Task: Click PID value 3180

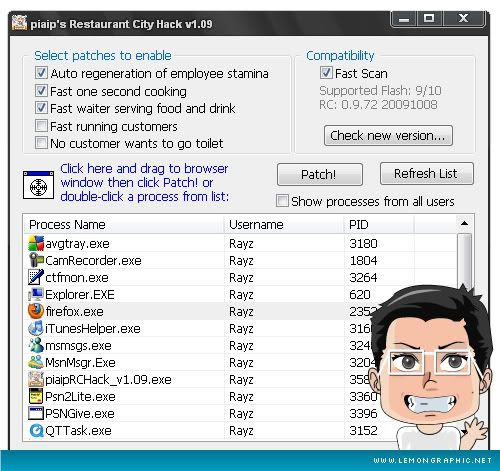Action: coord(363,244)
